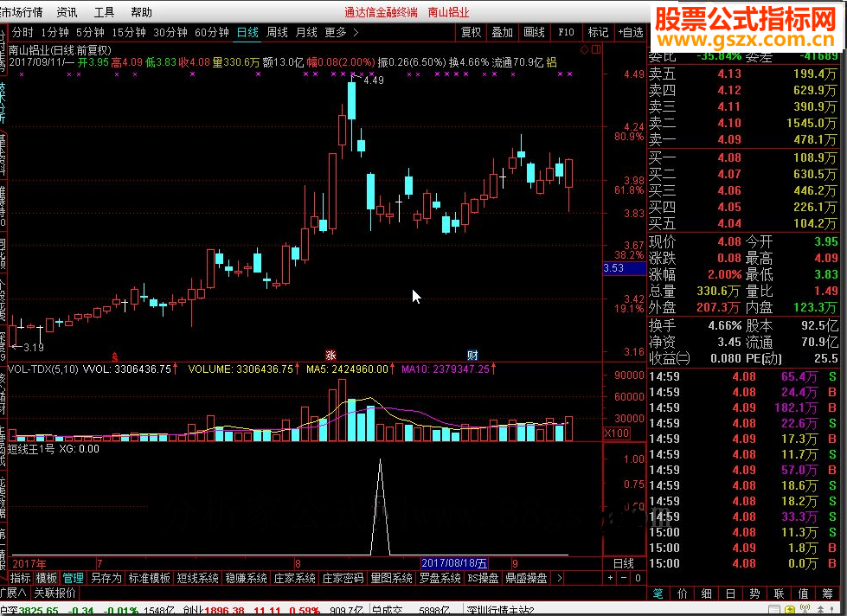
Task: Switch to the 分时 chart period
Action: (x=22, y=32)
